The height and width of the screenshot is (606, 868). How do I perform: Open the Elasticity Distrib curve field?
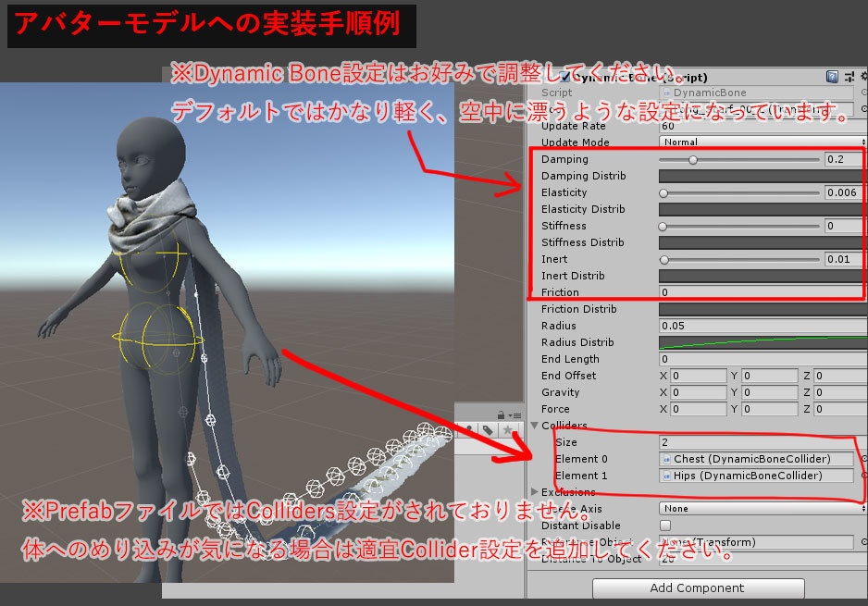(762, 209)
